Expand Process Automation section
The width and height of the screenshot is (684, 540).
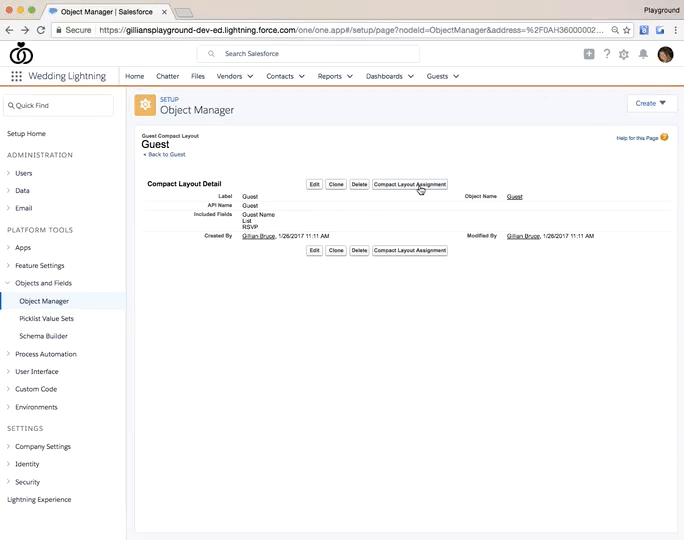tap(8, 354)
